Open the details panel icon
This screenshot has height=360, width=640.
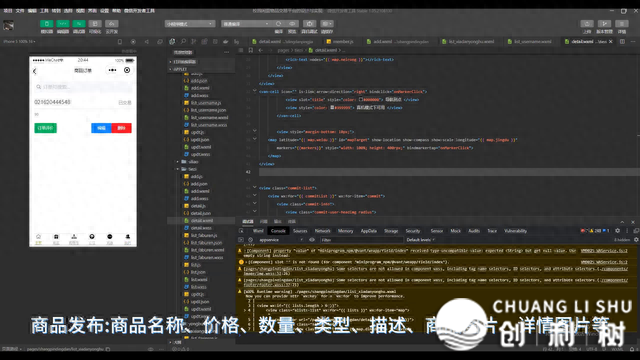pyautogui.click(x=622, y=24)
